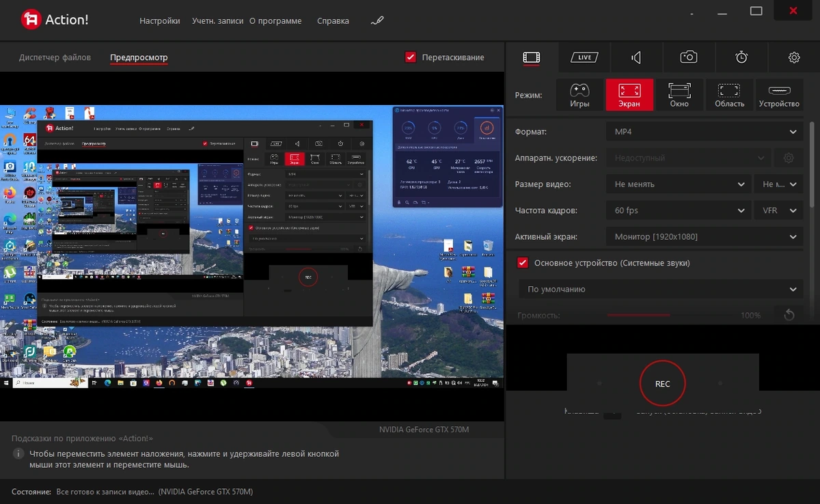Choose the Устройство recording mode
The width and height of the screenshot is (820, 504).
(x=779, y=95)
